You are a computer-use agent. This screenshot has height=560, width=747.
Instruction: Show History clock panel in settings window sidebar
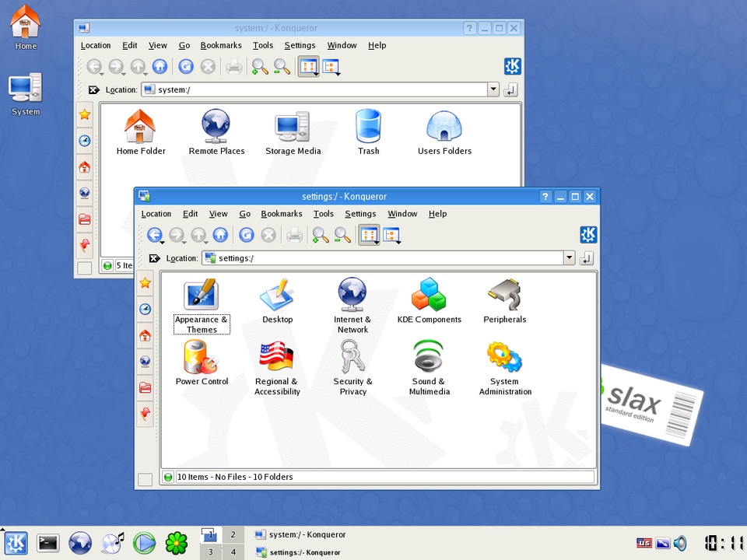pos(146,310)
